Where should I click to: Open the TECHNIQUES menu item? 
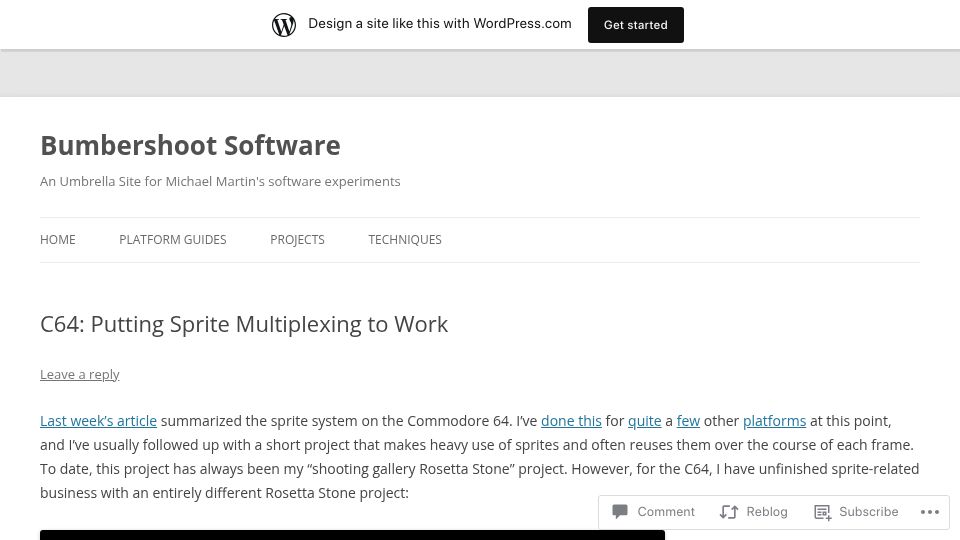tap(405, 239)
